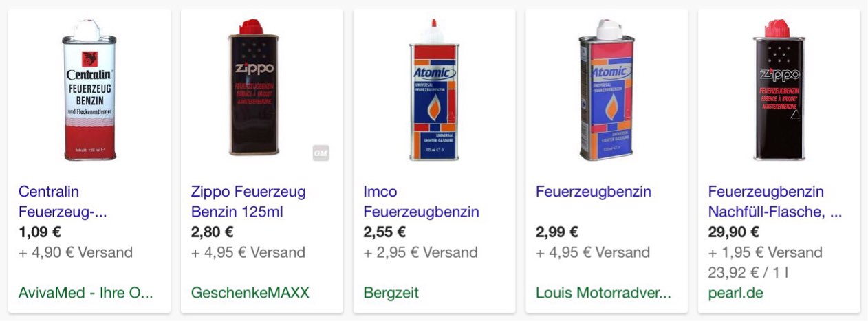Image resolution: width=868 pixels, height=321 pixels.
Task: Visit the Louis Motorradver... seller link
Action: coord(603,293)
